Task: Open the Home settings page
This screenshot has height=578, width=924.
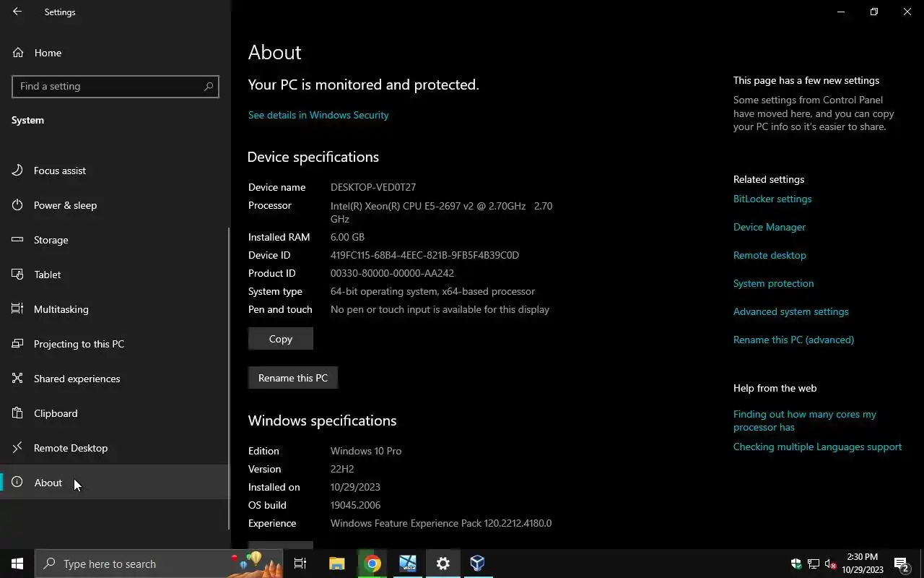Action: pos(115,53)
